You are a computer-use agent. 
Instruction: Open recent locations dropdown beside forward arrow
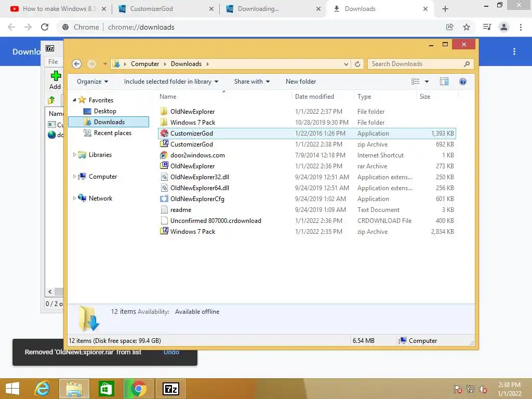click(x=105, y=64)
